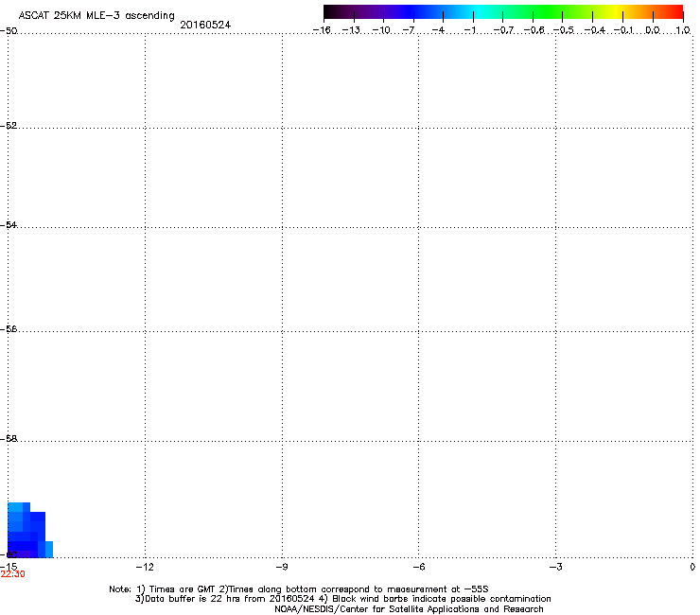Click the NOAA/NESDIS credit line
The image size is (700, 615).
pyautogui.click(x=409, y=609)
